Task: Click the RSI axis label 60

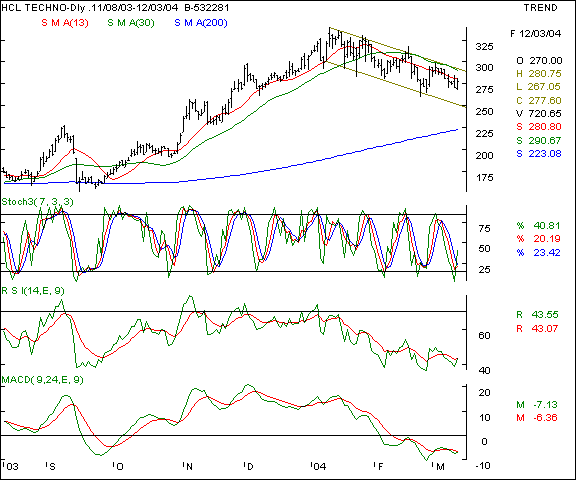Action: (x=485, y=335)
